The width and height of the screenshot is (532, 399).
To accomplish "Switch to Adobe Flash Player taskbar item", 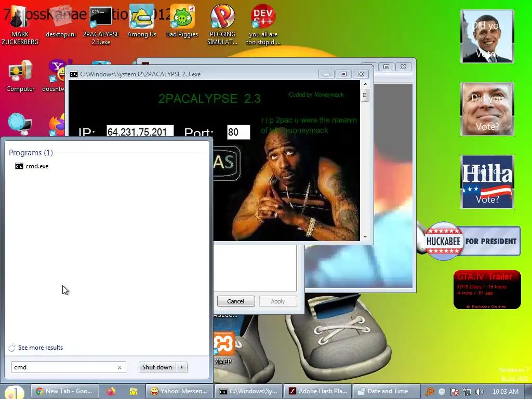I will pyautogui.click(x=317, y=391).
